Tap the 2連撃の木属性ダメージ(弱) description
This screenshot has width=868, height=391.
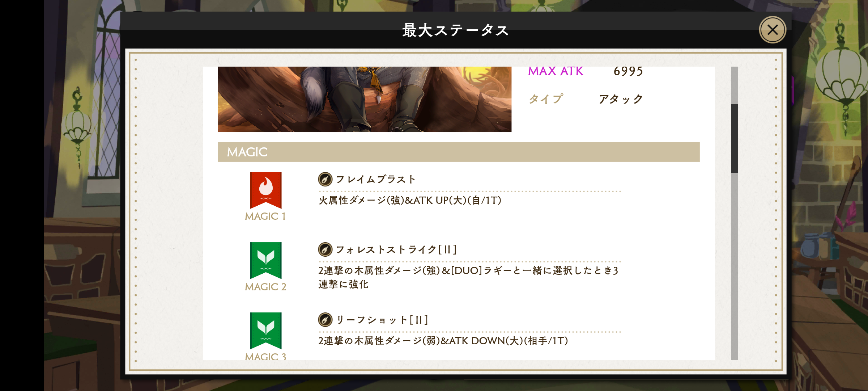pyautogui.click(x=443, y=341)
